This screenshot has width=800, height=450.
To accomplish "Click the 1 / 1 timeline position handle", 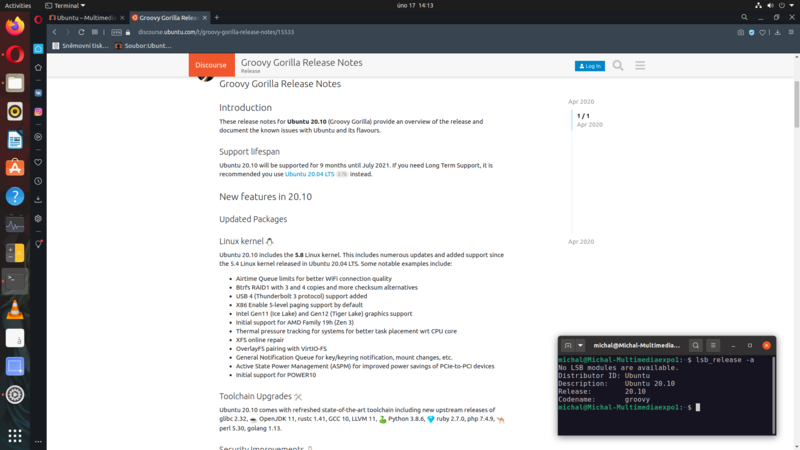I will coord(583,116).
